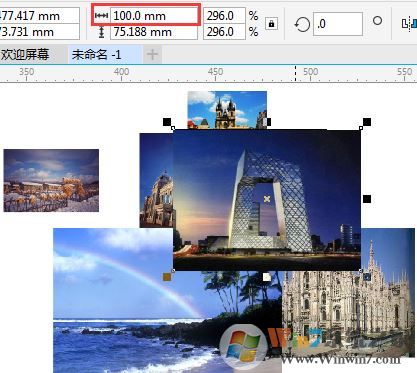417x373 pixels.
Task: Click the center X marker of selected image
Action: coord(267,199)
